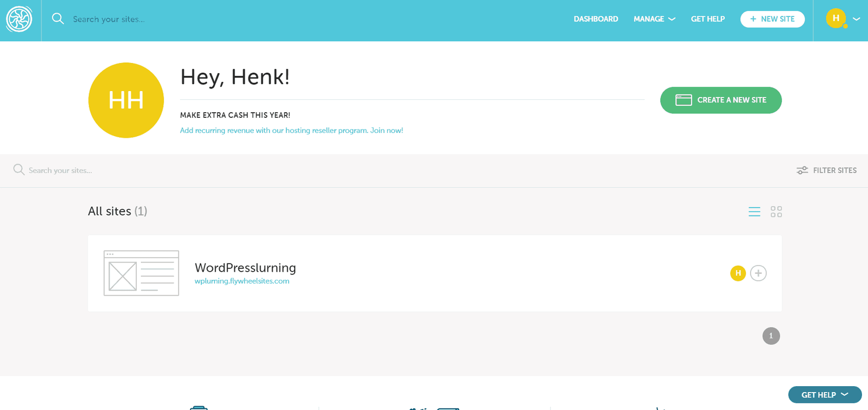Open the Dashboard menu item
Screen dimensions: 868x410
596,19
